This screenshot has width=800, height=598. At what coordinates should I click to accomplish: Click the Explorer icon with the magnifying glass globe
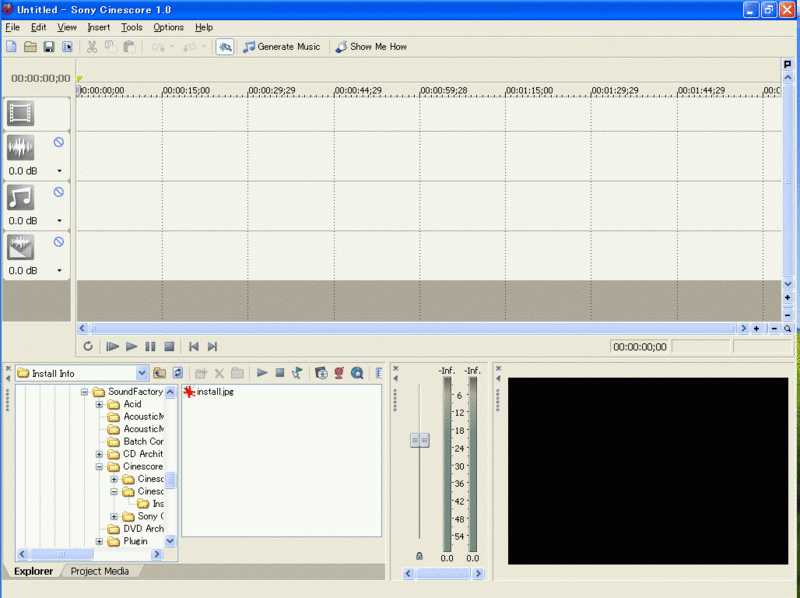tap(357, 373)
